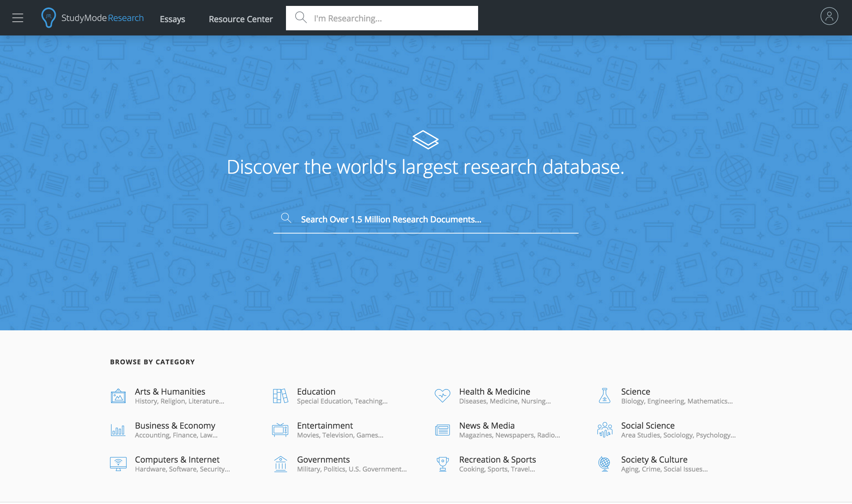Click 'Aging, Crime, Social Issues...' subtitle
Viewport: 852px width, 504px height.
664,469
